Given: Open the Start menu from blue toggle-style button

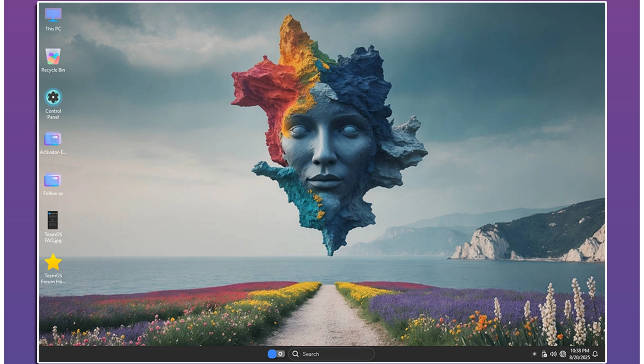Looking at the screenshot, I should coord(276,354).
